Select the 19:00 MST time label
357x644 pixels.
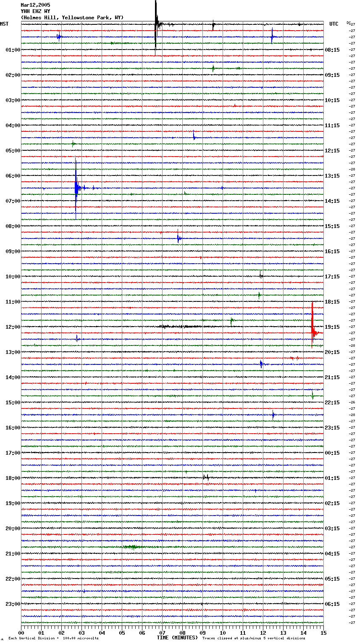pyautogui.click(x=13, y=503)
